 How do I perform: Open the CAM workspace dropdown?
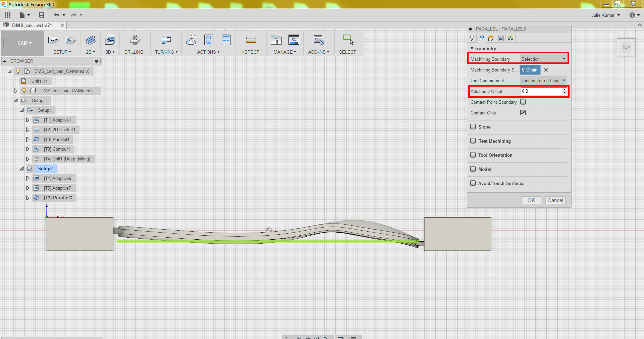pos(24,43)
